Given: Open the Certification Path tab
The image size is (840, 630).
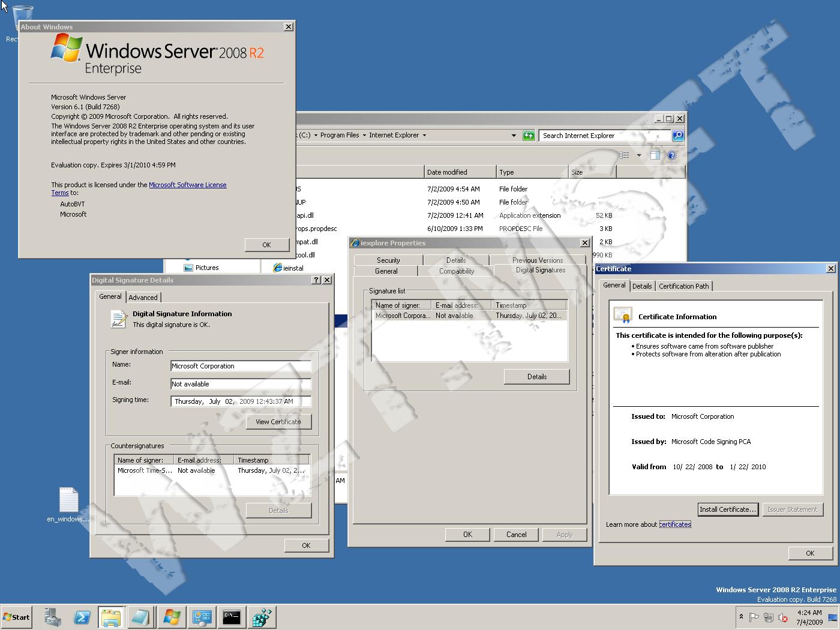Looking at the screenshot, I should (684, 286).
